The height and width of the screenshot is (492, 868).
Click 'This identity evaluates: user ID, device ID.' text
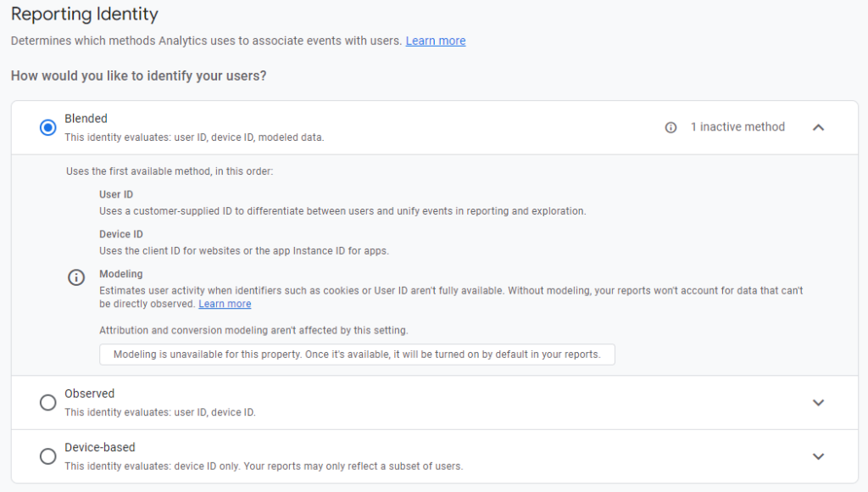(x=160, y=412)
